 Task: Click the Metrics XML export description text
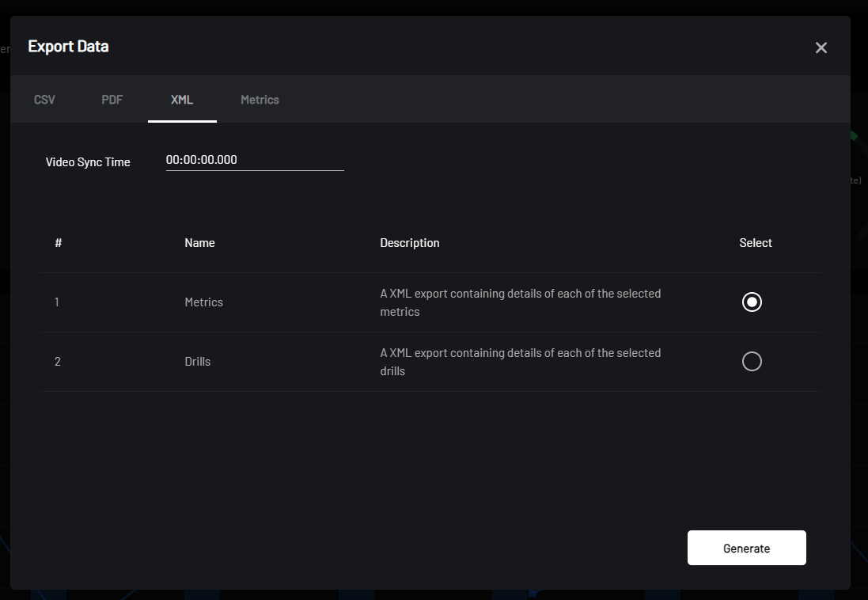pyautogui.click(x=521, y=302)
